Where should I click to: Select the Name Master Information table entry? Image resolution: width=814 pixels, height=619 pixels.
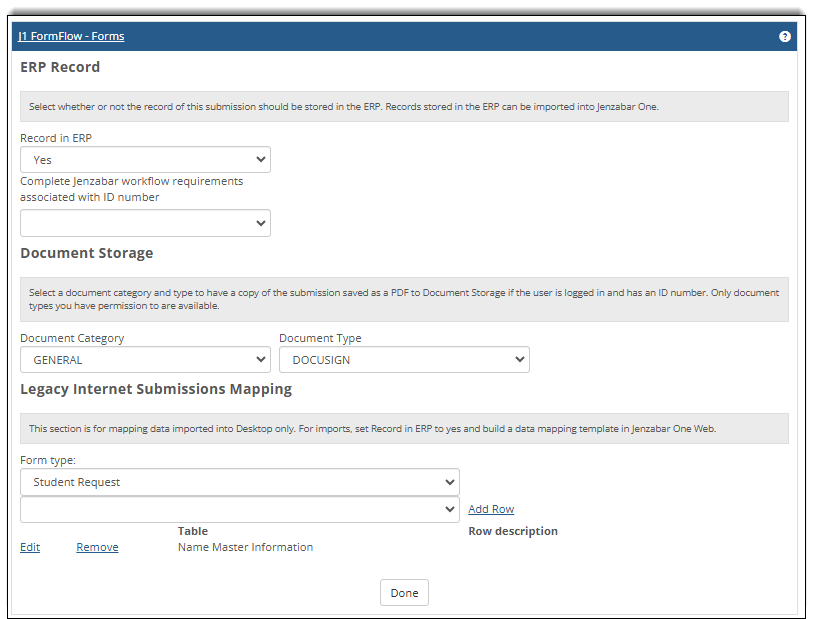click(245, 548)
